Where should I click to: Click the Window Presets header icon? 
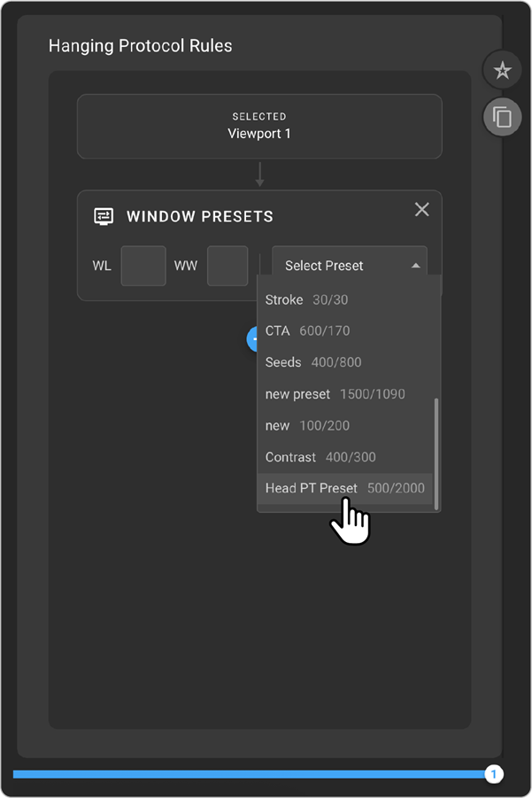104,216
